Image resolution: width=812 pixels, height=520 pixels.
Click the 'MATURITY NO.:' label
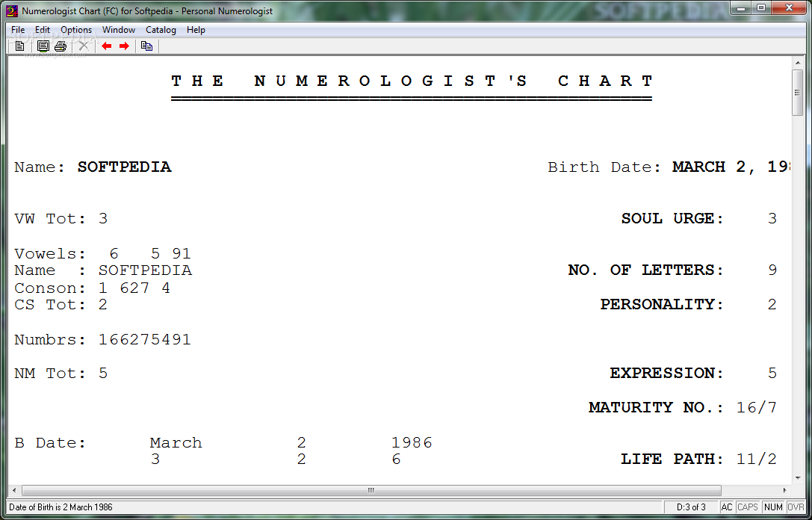pos(656,408)
